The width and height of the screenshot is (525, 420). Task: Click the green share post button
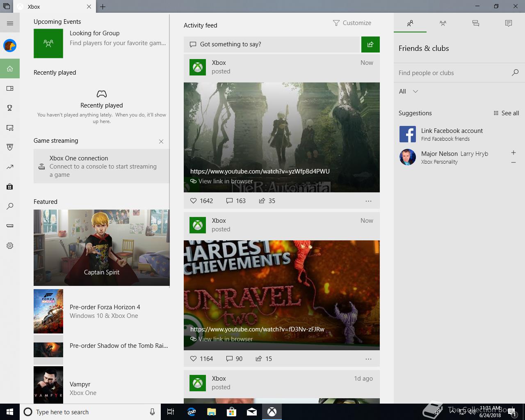[370, 44]
